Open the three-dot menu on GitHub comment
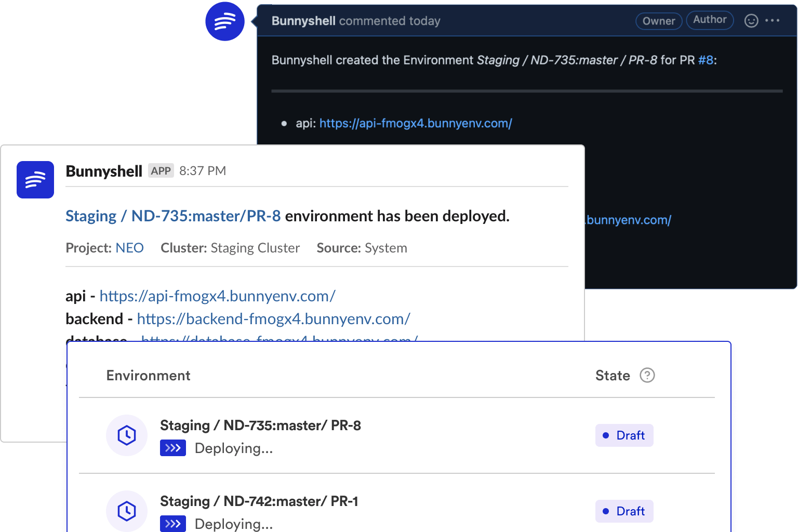This screenshot has height=532, width=798. [x=773, y=21]
